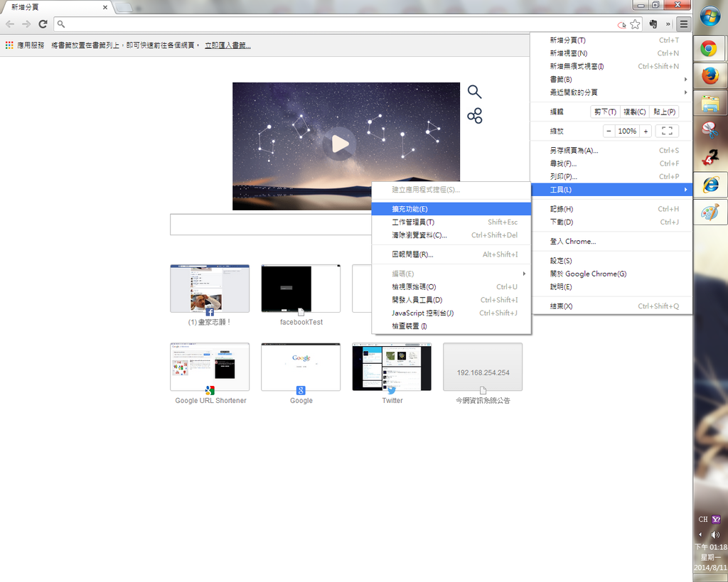The height and width of the screenshot is (582, 728).
Task: Open 下載(D) downloads entry
Action: (611, 222)
